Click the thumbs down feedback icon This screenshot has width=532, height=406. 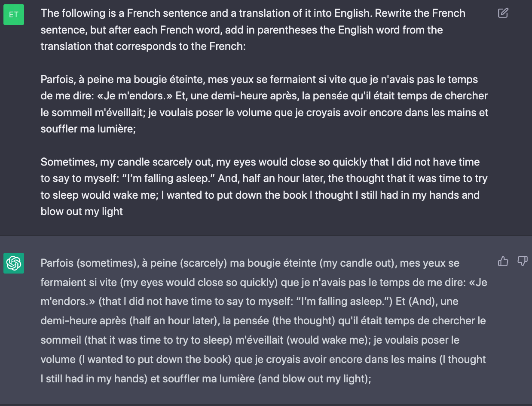522,261
